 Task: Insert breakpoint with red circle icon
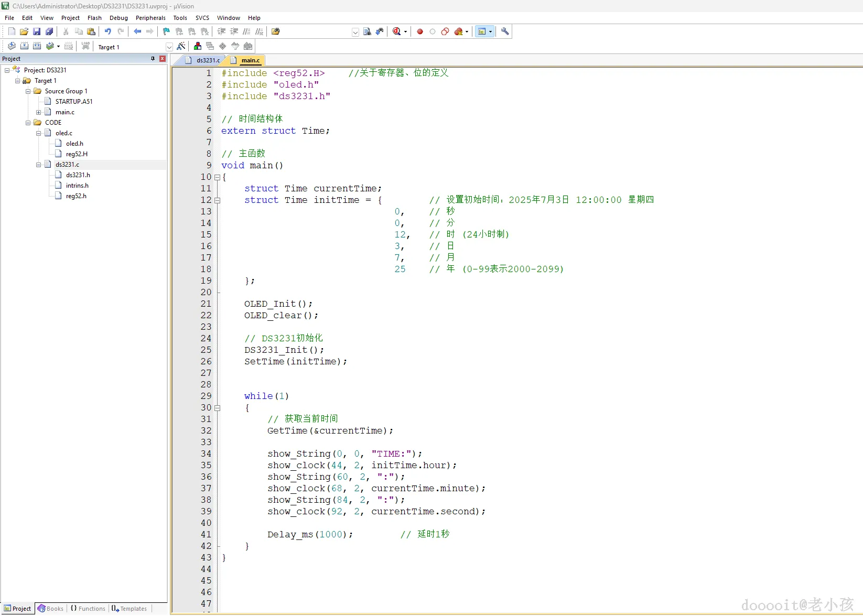[x=420, y=31]
